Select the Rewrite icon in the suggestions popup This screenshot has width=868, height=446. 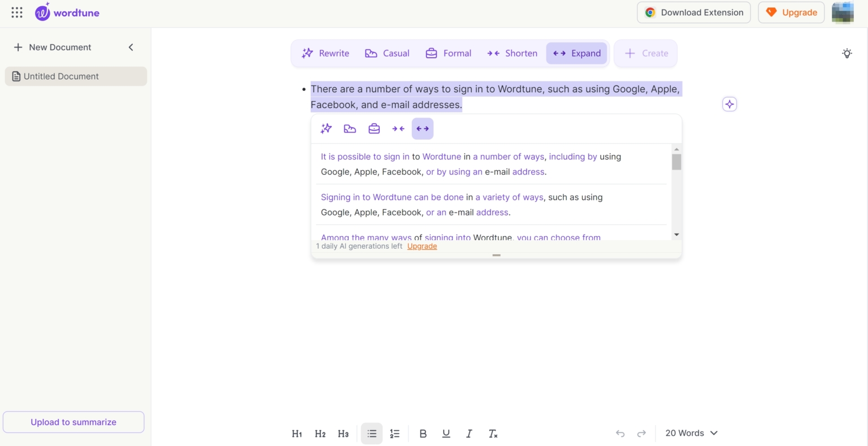point(326,128)
